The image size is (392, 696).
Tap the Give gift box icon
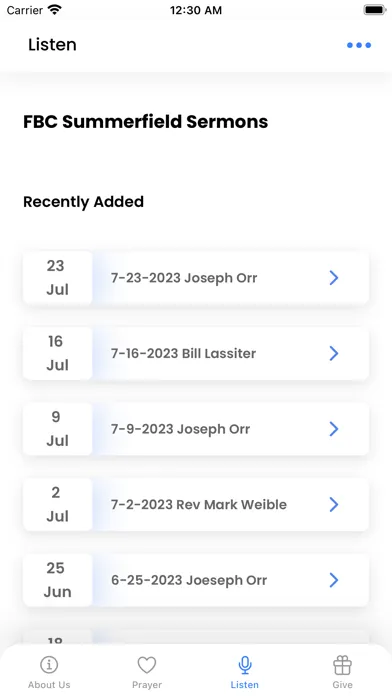(342, 665)
